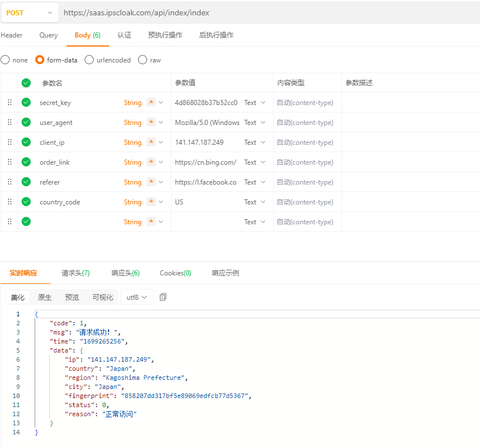Open the 请求头(7) tab
The height and width of the screenshot is (448, 480).
point(76,273)
